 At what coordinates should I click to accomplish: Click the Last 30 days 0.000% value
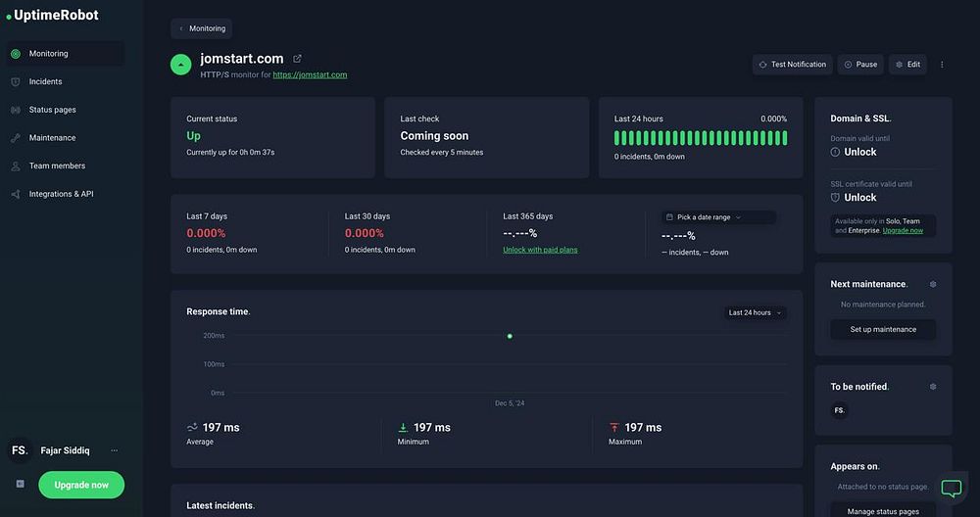click(x=365, y=233)
